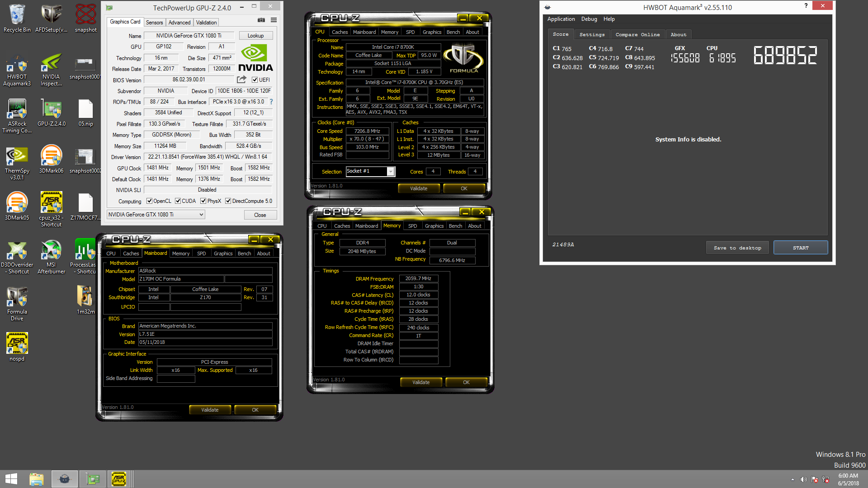Switch to Validation tab in GPU-Z
This screenshot has height=488, width=868.
click(207, 23)
